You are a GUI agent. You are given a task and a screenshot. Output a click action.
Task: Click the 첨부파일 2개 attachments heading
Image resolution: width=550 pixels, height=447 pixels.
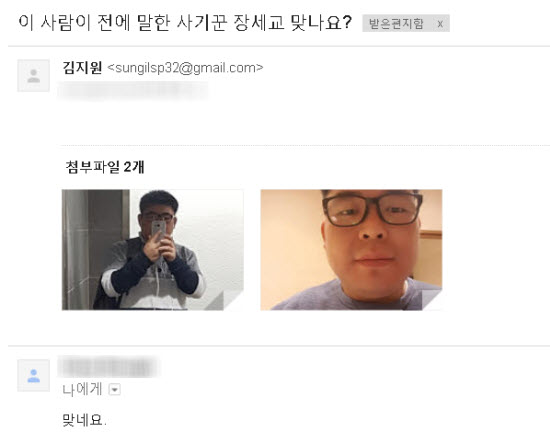[105, 167]
